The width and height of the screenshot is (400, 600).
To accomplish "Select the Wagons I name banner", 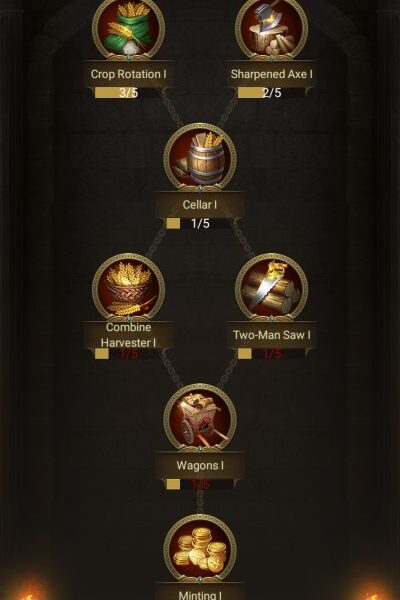I will coord(200,465).
